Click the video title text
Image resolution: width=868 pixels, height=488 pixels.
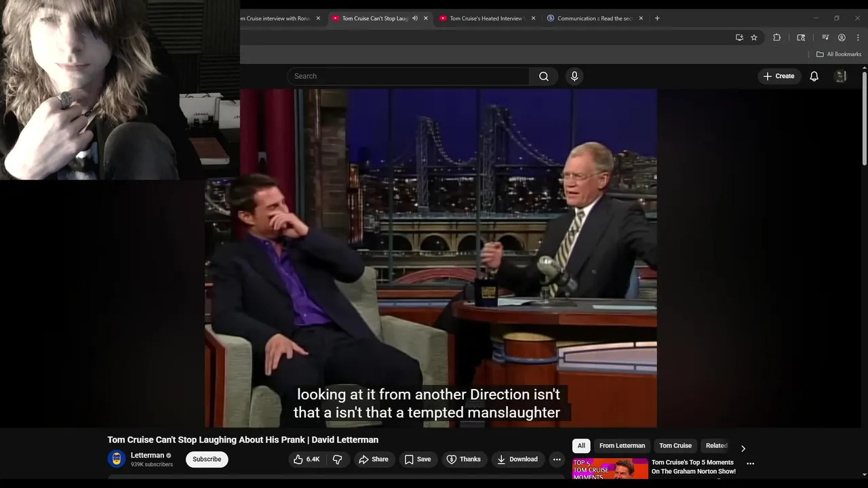[243, 440]
